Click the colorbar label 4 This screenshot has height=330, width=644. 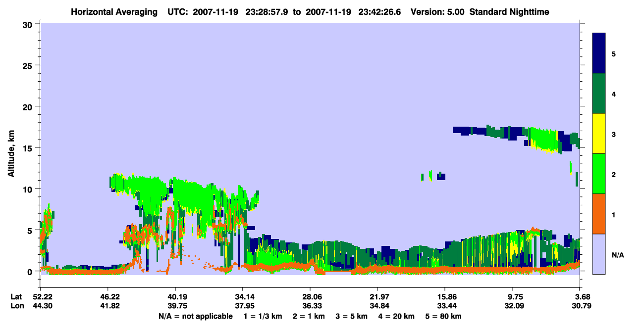coord(614,94)
